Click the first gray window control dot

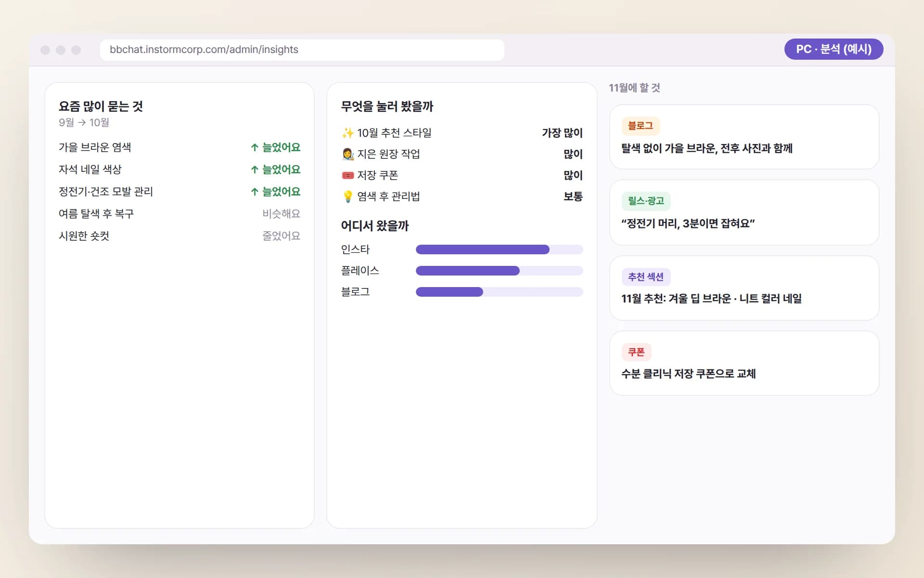point(45,50)
